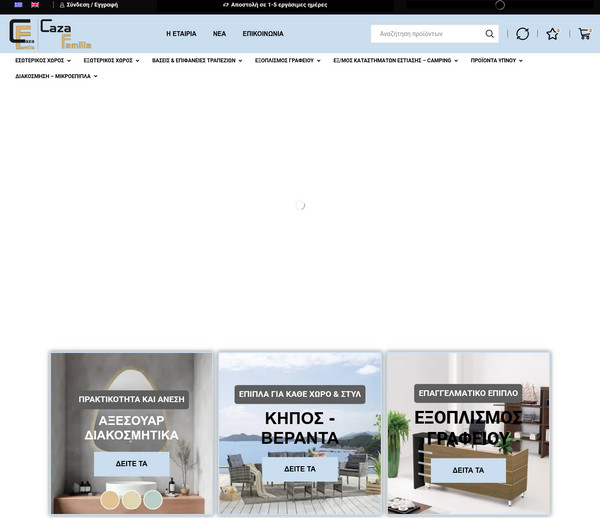Click ΔΕΙΤΕ ΤΑ under ΑΞΕΣΟΥΑΡ ΔΙΑΚΟΣΜΗΤΙΚΑ

[132, 464]
